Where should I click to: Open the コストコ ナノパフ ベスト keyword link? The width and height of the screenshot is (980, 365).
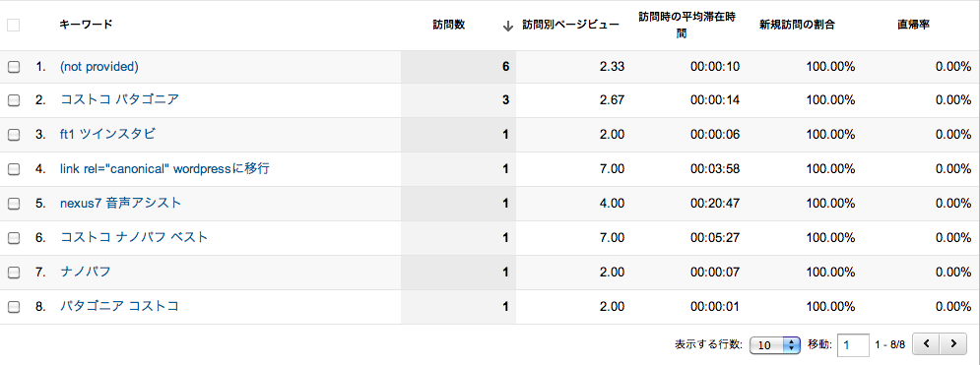pyautogui.click(x=134, y=237)
